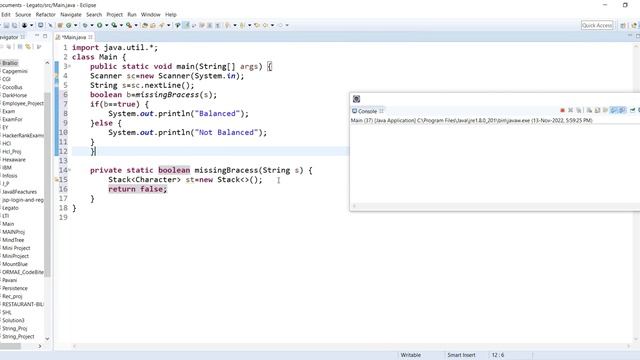Click warning marker beside line 15
Image resolution: width=640 pixels, height=360 pixels.
tap(57, 180)
